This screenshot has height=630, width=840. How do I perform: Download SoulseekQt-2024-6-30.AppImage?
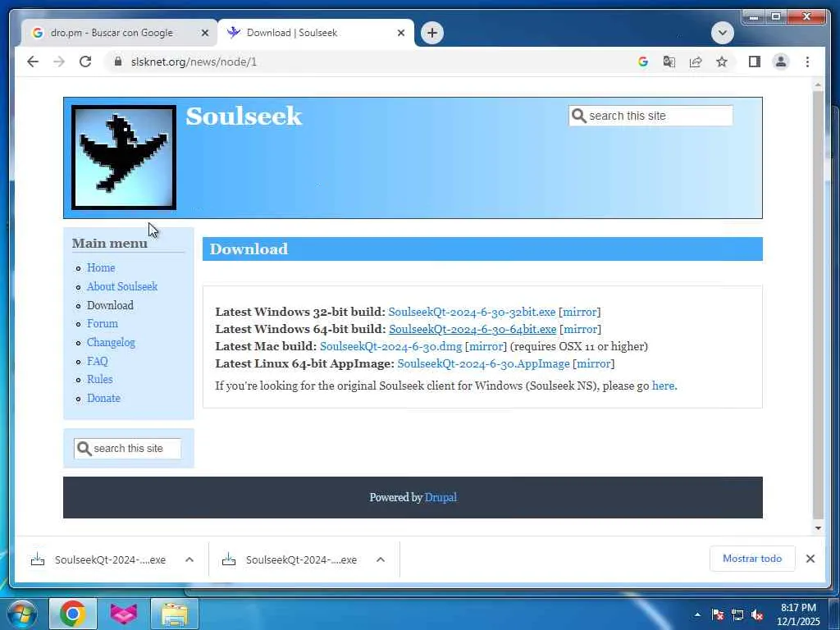click(483, 363)
